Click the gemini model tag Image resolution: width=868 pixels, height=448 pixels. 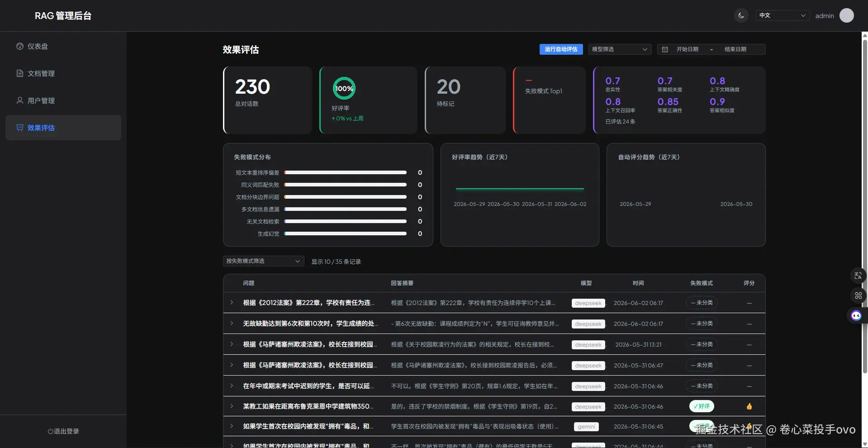[x=586, y=427]
